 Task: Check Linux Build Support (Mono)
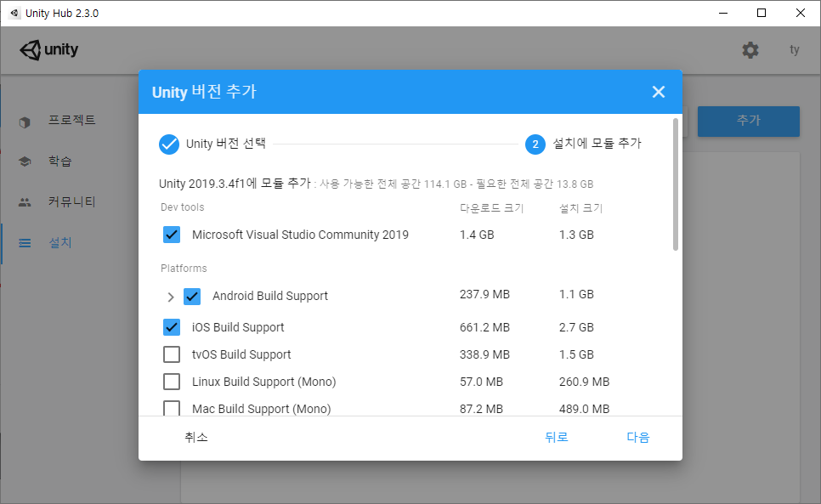171,382
